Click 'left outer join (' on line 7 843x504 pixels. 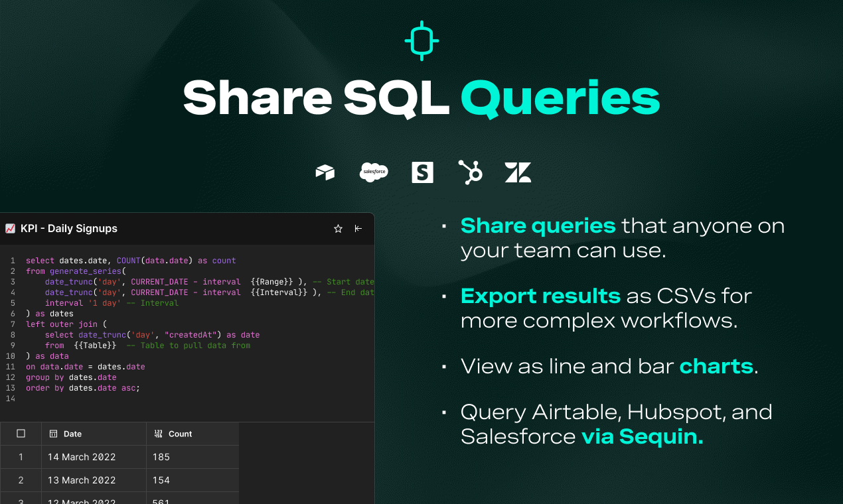(66, 324)
